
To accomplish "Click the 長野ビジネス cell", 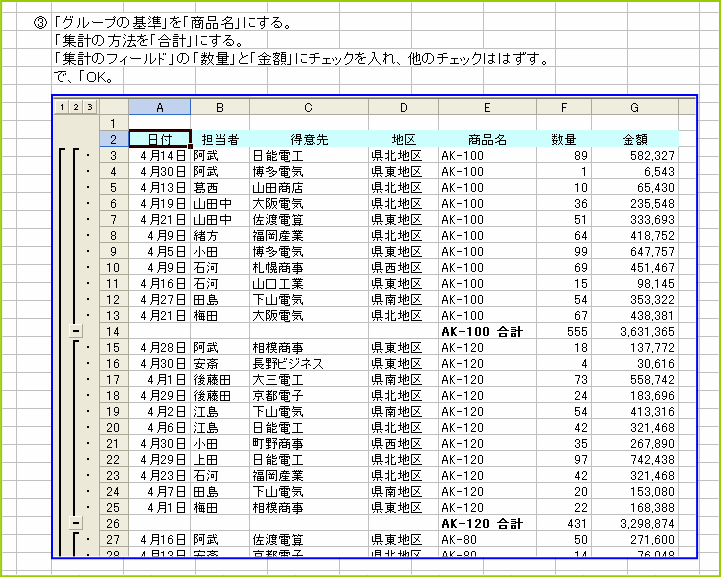I will click(309, 363).
